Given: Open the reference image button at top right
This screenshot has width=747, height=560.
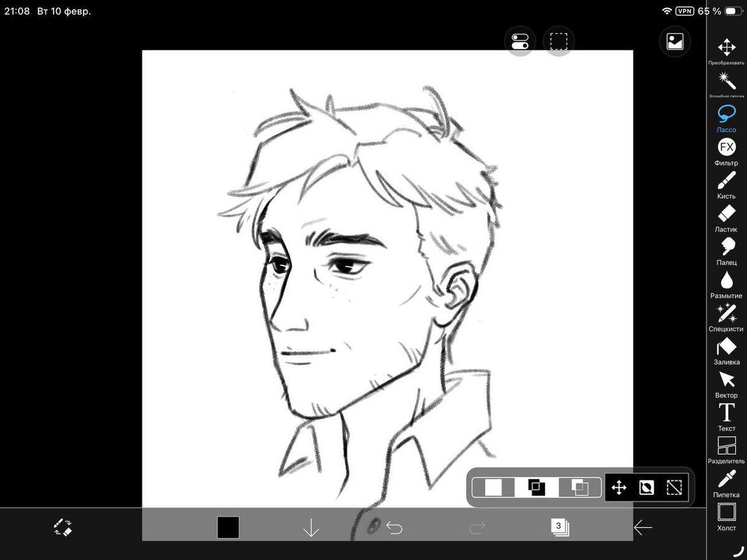Looking at the screenshot, I should tap(675, 42).
